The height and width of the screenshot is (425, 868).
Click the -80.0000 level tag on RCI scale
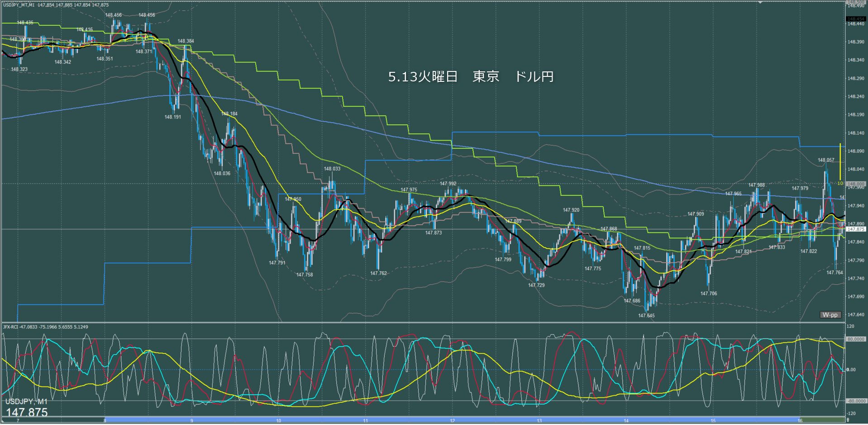856,401
